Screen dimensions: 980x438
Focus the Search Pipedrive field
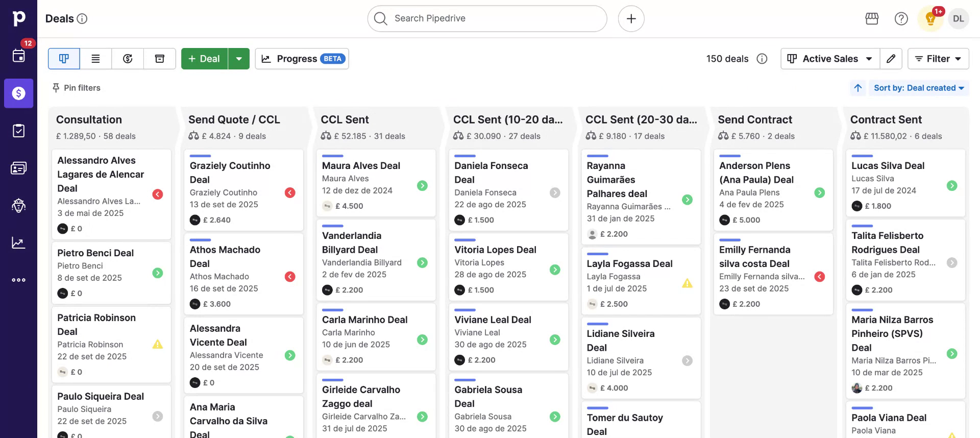point(487,18)
